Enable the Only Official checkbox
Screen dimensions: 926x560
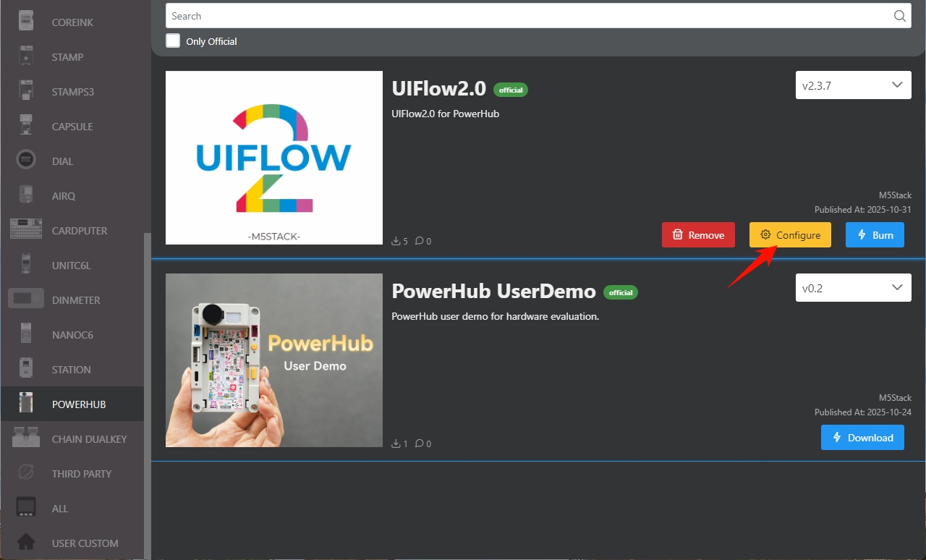point(173,41)
